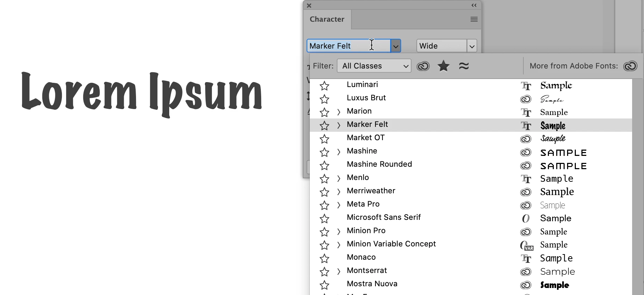This screenshot has height=295, width=644.
Task: Click TrueType icon in Monaco row
Action: tap(526, 259)
